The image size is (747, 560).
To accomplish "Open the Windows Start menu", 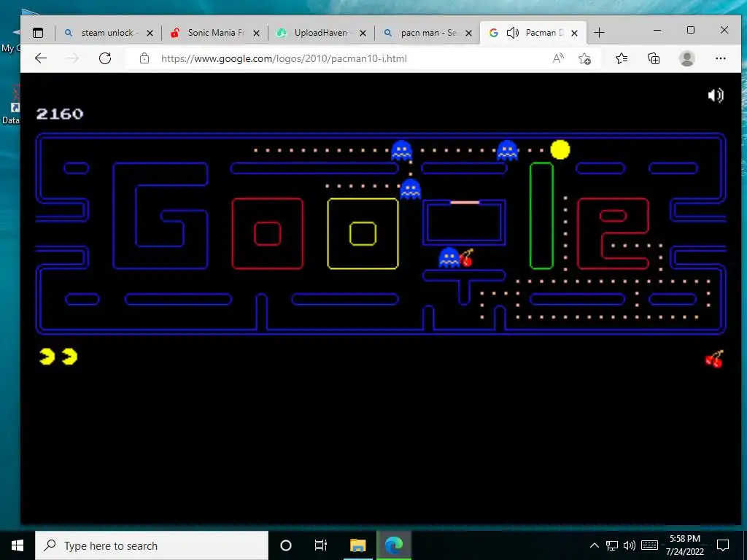I will pos(18,545).
